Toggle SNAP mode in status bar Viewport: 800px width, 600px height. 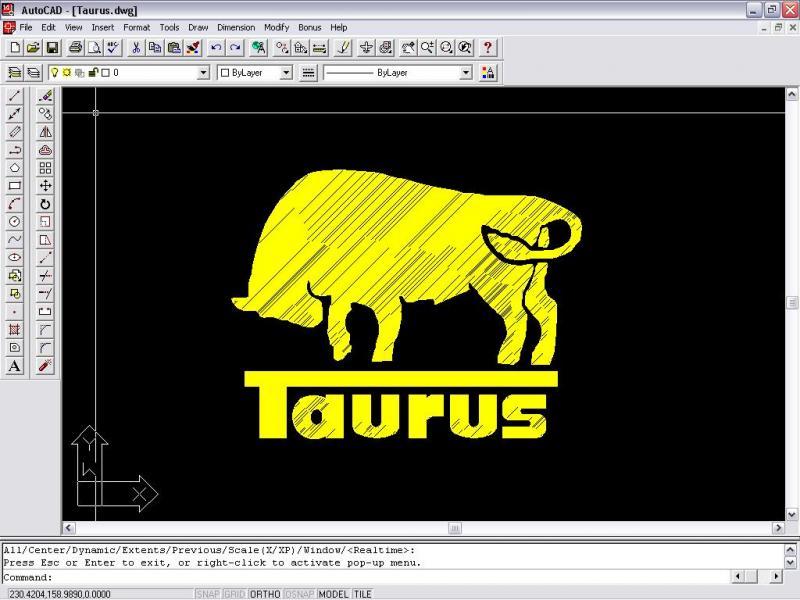(x=208, y=594)
